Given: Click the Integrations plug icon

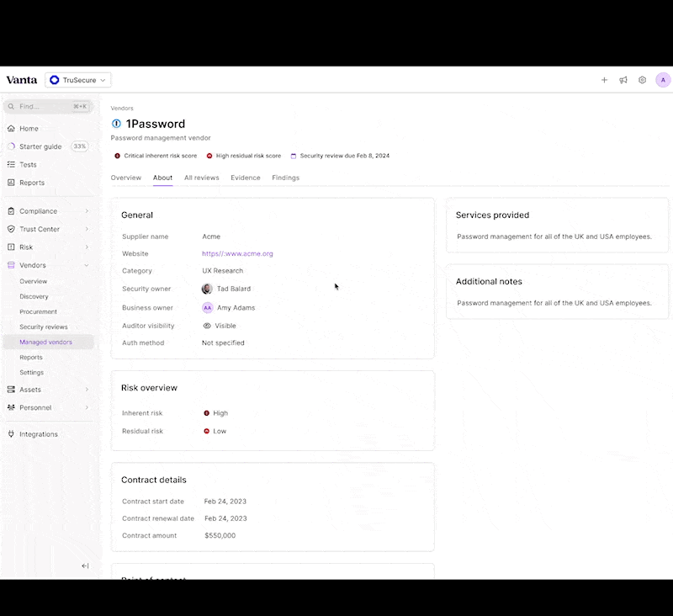Looking at the screenshot, I should pyautogui.click(x=11, y=434).
